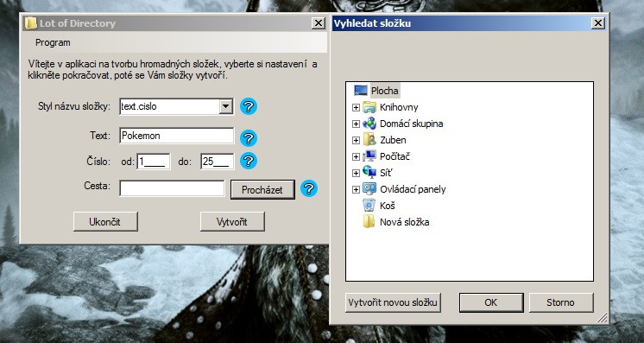Screen dimensions: 644x343
Task: Select the Počítač label in tree
Action: [x=395, y=156]
